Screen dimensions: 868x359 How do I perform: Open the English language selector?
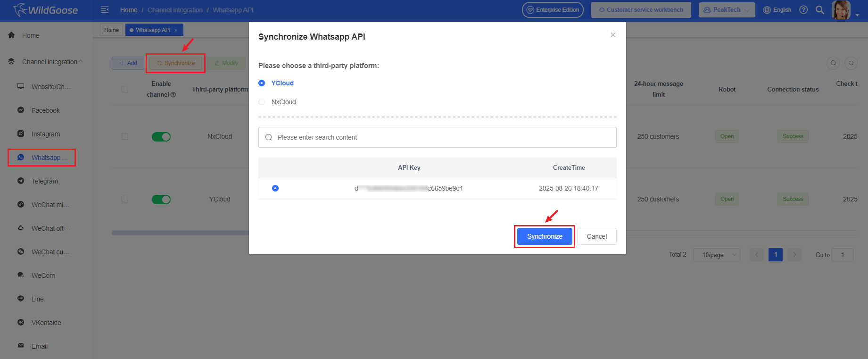click(777, 10)
